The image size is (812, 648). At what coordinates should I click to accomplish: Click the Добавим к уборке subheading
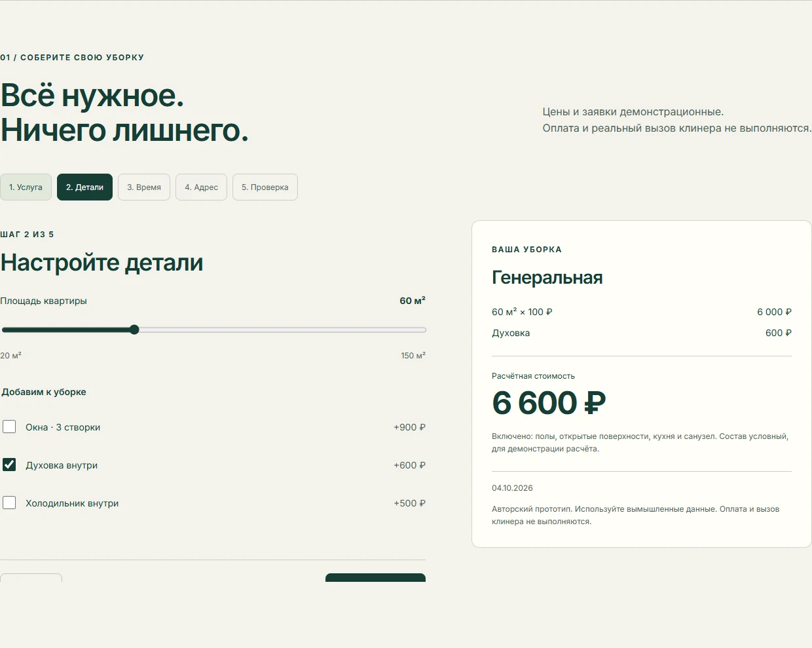click(44, 392)
